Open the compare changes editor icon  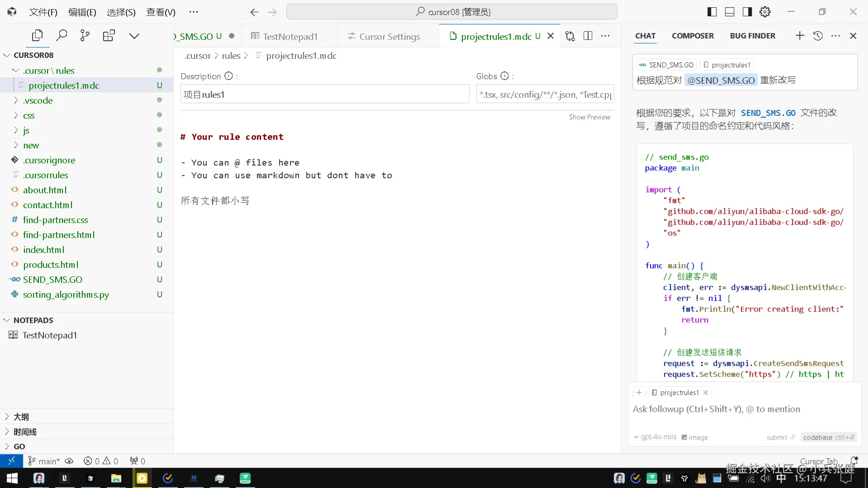click(x=570, y=36)
